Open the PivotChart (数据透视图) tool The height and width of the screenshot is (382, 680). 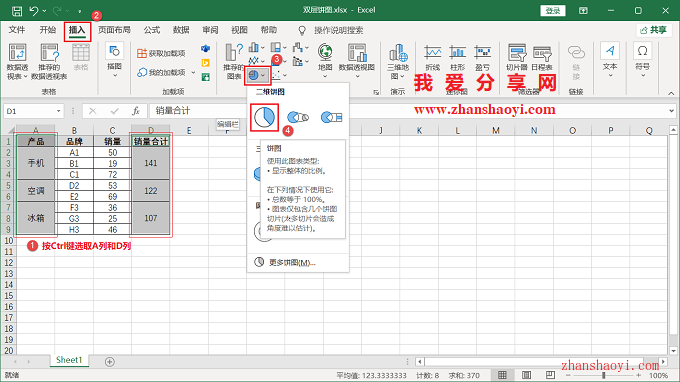(x=356, y=60)
